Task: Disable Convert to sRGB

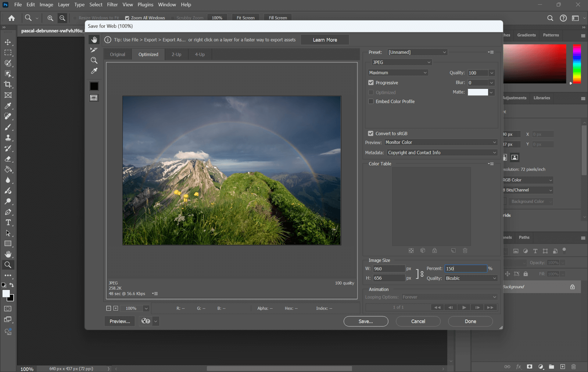Action: point(371,133)
